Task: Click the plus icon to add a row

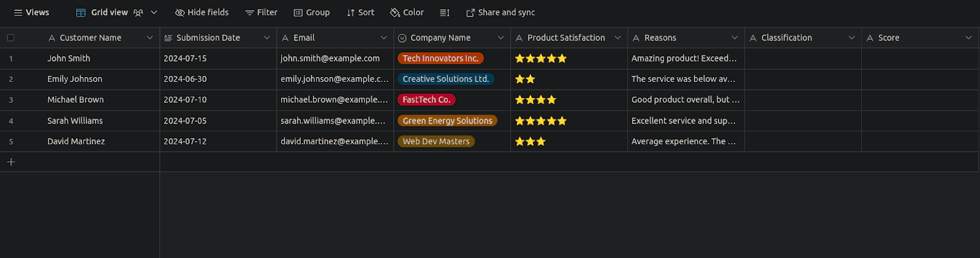Action: click(11, 162)
